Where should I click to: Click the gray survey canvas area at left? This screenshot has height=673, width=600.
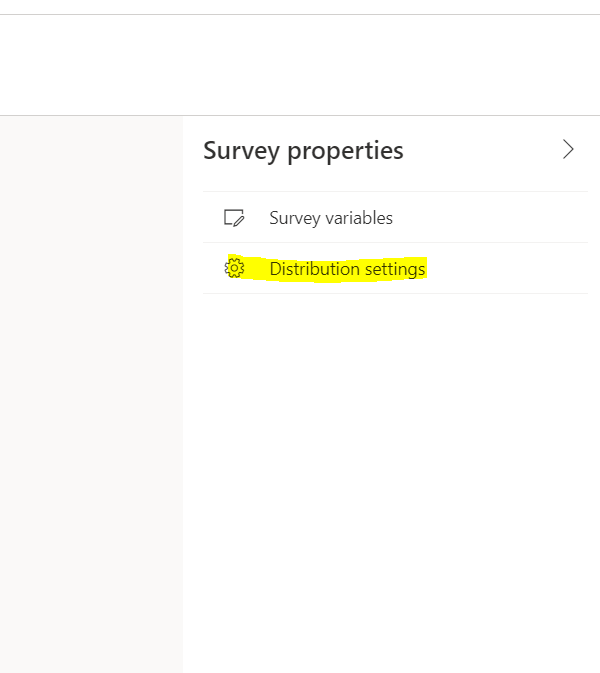click(x=90, y=400)
